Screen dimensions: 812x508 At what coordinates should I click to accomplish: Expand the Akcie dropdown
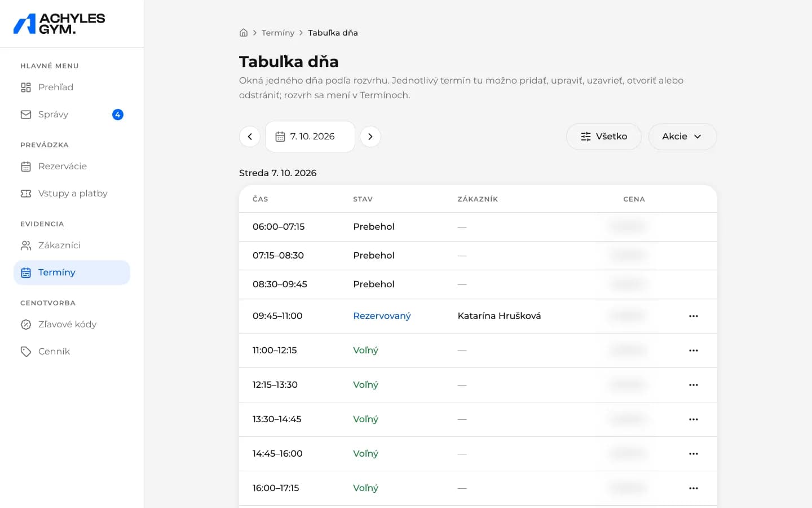(x=682, y=137)
